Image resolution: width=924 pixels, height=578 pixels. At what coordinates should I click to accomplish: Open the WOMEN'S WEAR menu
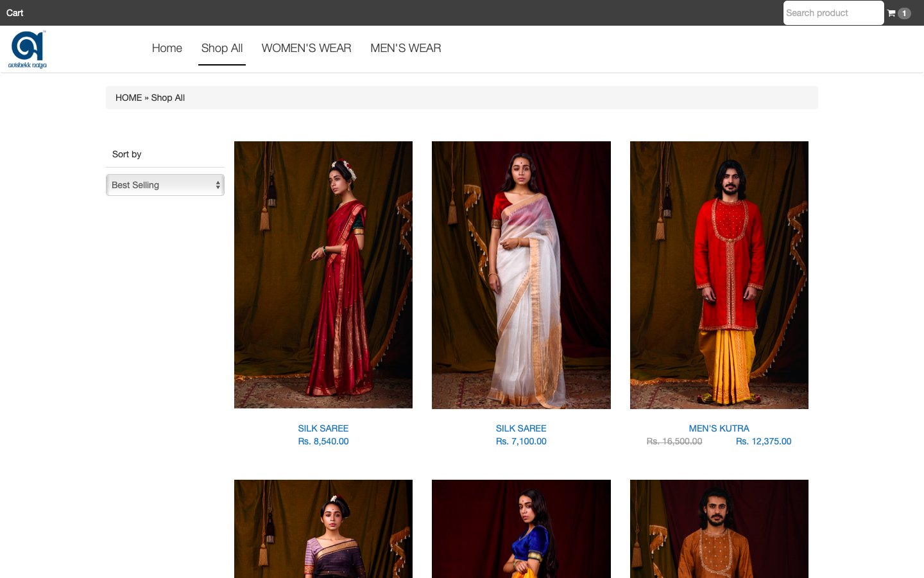(306, 48)
